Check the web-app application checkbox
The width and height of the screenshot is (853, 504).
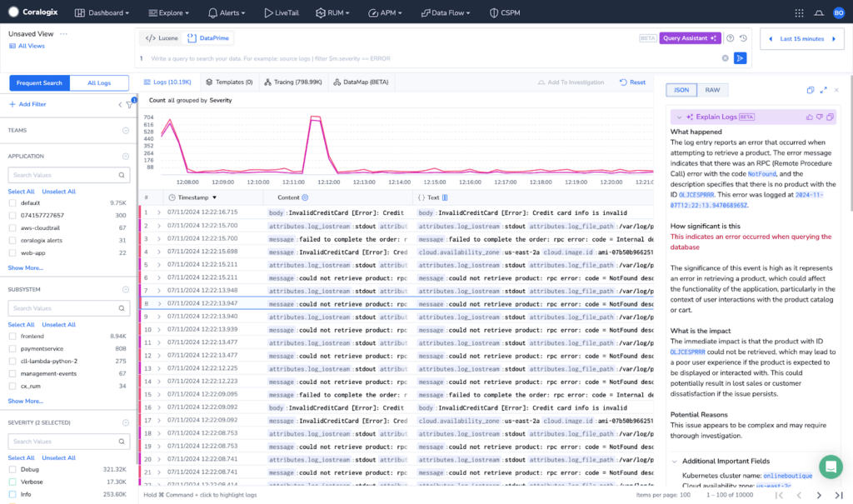(12, 253)
